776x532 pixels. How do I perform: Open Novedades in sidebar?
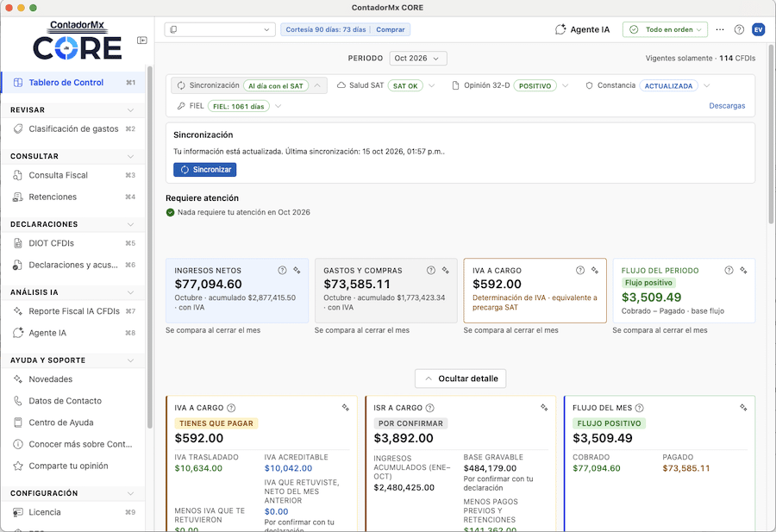[73, 379]
